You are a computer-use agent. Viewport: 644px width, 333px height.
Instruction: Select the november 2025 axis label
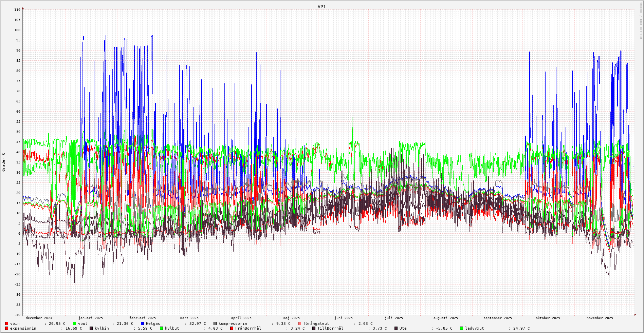coord(600,318)
